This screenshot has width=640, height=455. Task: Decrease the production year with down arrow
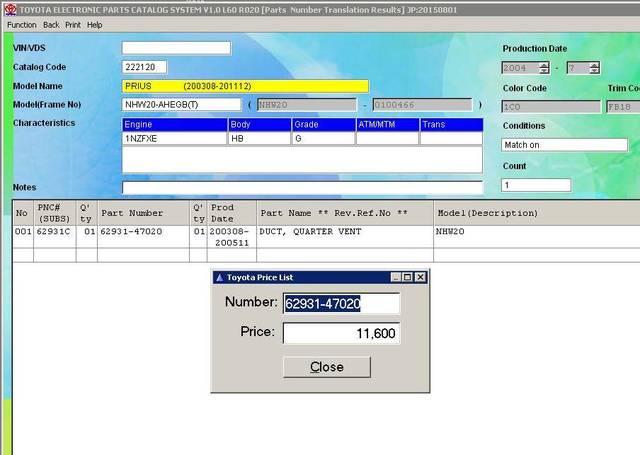[544, 71]
